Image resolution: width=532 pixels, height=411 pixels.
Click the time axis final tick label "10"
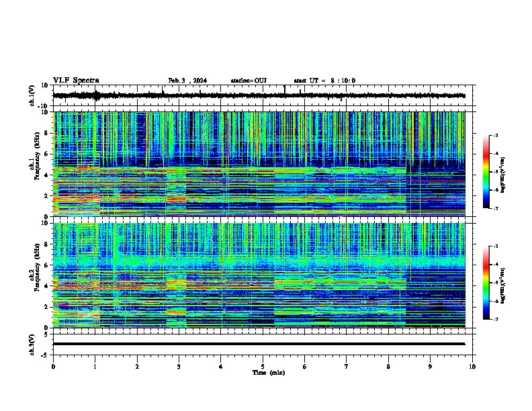point(472,367)
